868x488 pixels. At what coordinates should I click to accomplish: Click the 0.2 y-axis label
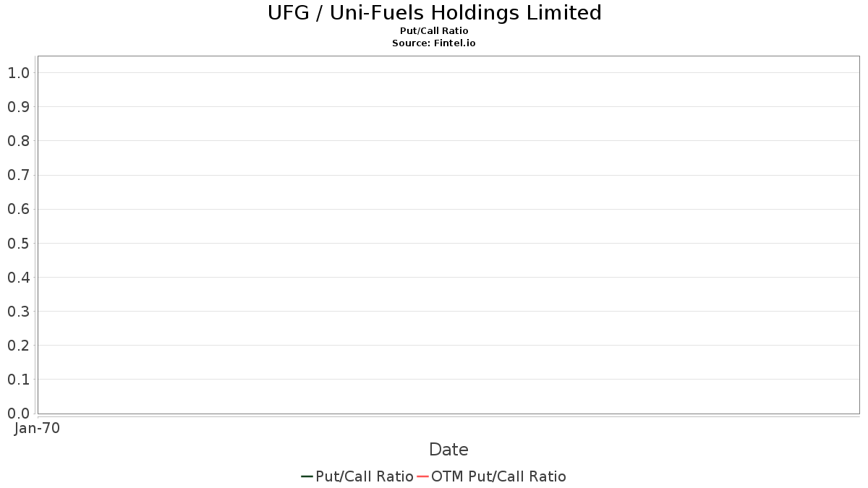tap(18, 346)
